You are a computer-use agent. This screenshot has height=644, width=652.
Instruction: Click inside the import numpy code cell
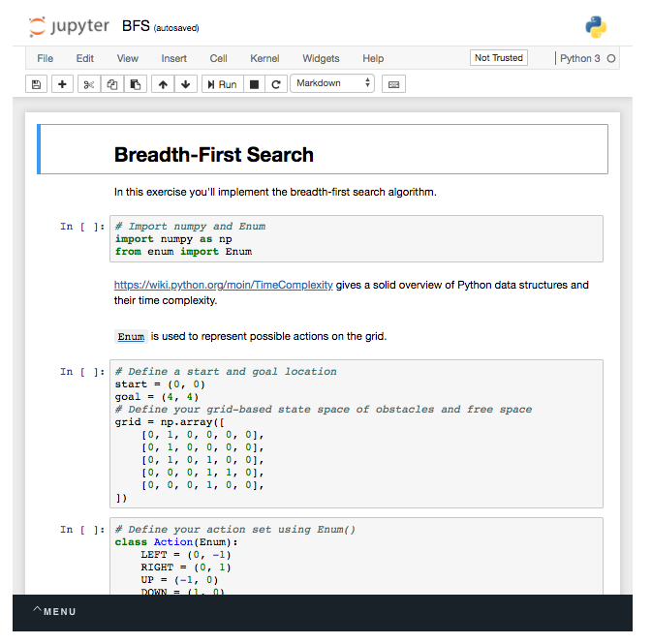pos(357,238)
